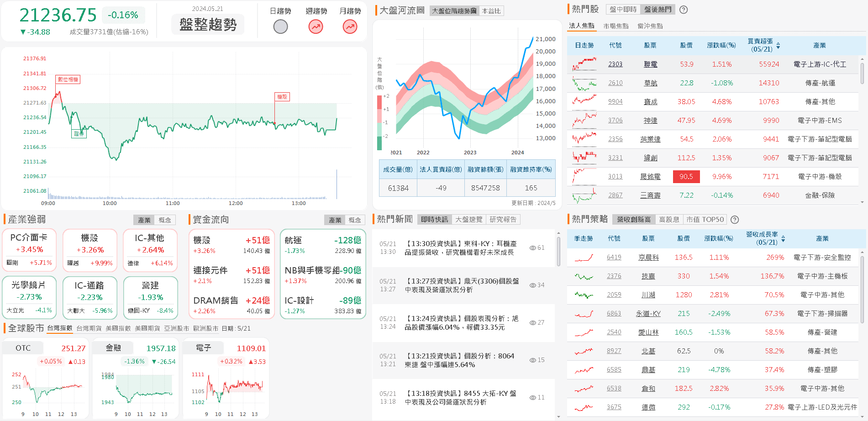Viewport: 868px width, 421px height.
Task: Click view-count eye icon for 13:24 news
Action: (x=532, y=323)
